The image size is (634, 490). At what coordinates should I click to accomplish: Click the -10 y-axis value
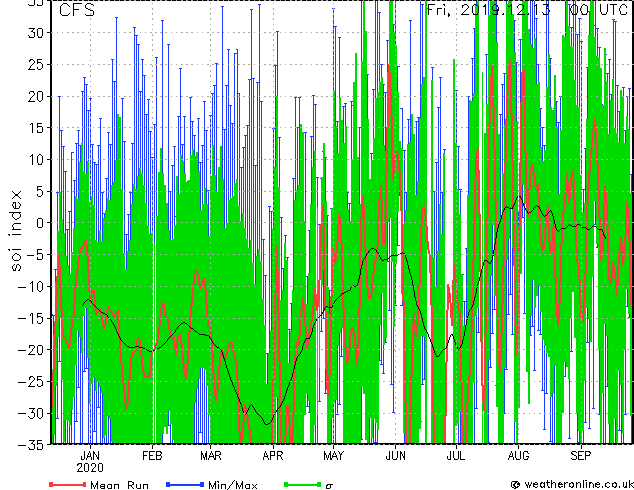coord(31,286)
